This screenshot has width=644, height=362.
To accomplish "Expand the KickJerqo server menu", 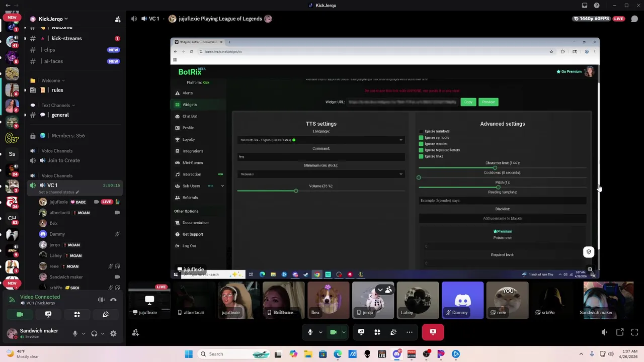I will 53,19.
